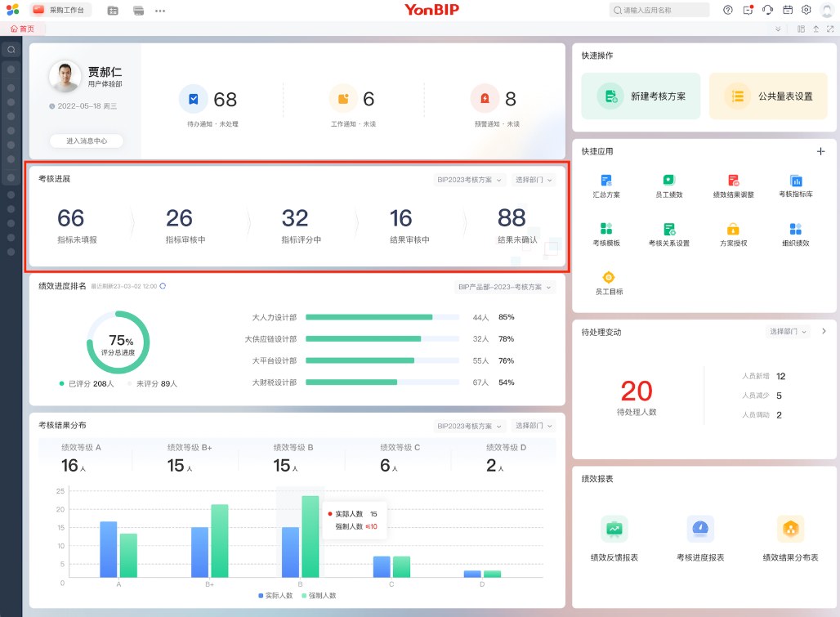Open the settings gear in top bar
The width and height of the screenshot is (840, 617).
click(x=806, y=10)
